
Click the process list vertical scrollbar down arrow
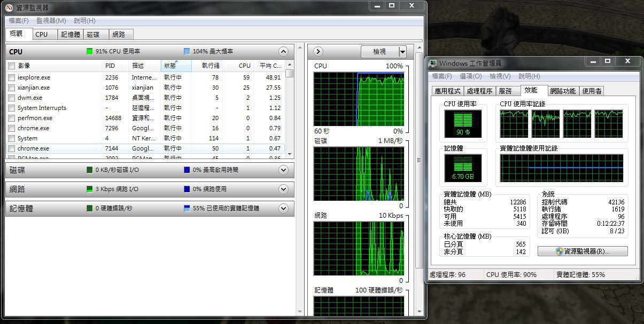pyautogui.click(x=290, y=154)
